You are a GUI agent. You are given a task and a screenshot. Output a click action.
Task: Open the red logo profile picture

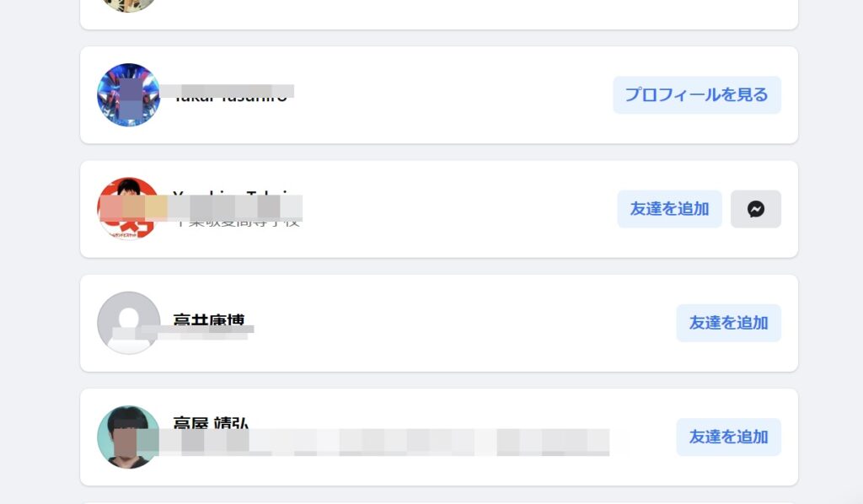tap(129, 208)
